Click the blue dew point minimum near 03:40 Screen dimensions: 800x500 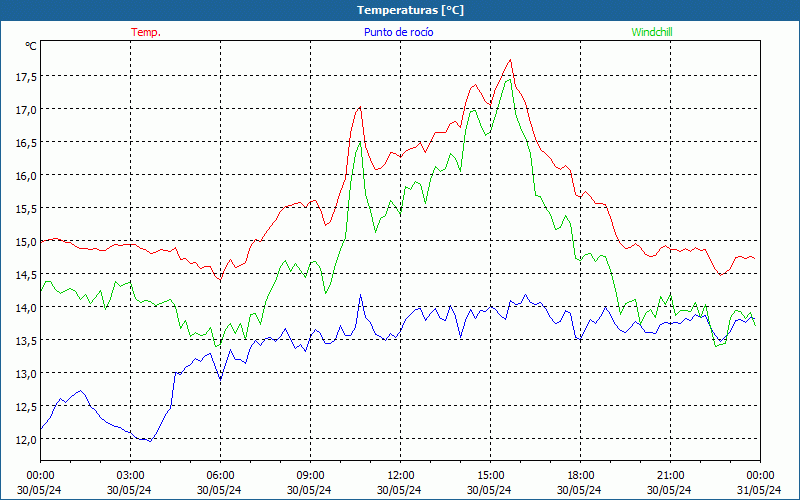(150, 441)
